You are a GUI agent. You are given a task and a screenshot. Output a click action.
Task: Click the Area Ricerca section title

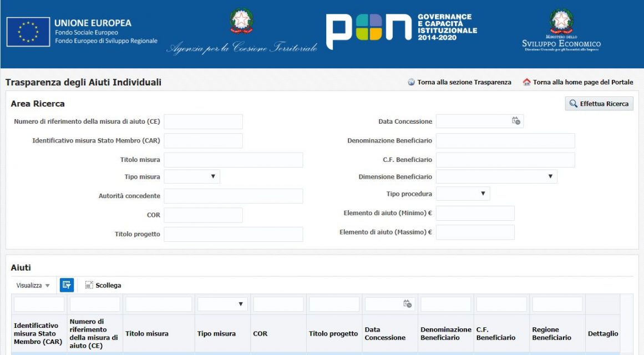pos(38,104)
